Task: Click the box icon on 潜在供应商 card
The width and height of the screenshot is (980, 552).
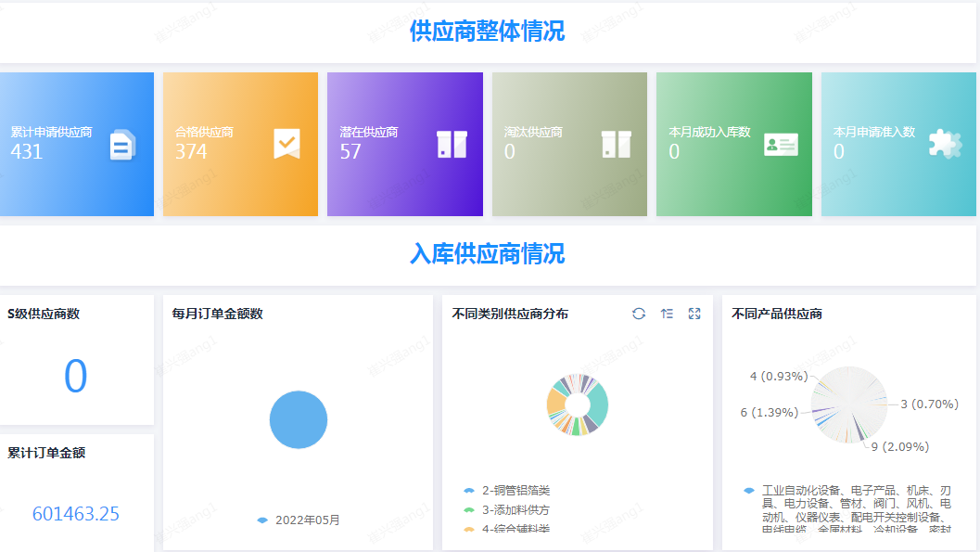Action: 452,145
